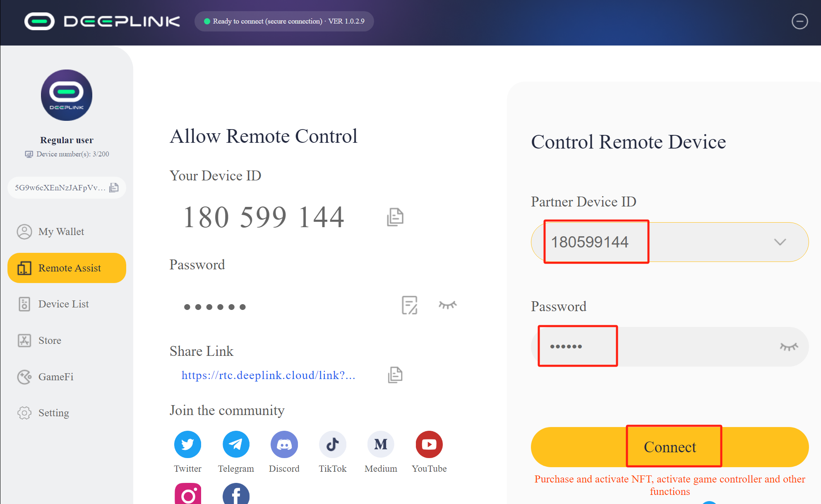This screenshot has width=821, height=504.
Task: Copy the wallet address in sidebar
Action: tap(114, 187)
